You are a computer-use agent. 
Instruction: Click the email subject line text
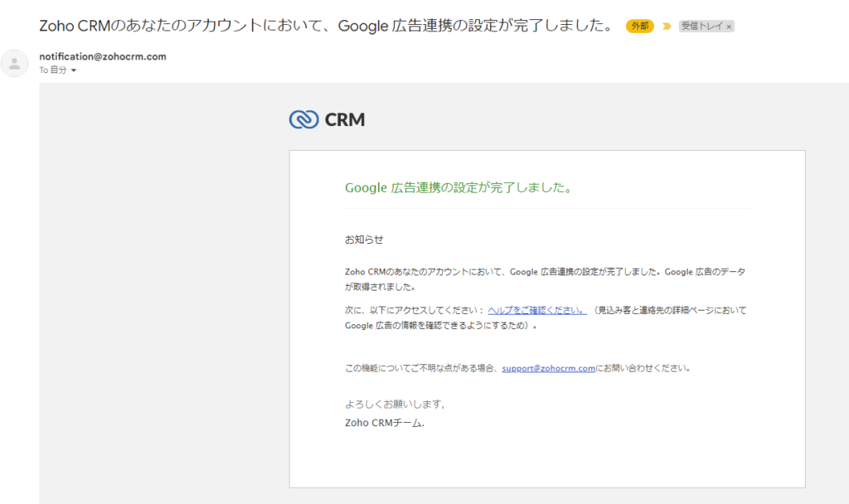(327, 26)
